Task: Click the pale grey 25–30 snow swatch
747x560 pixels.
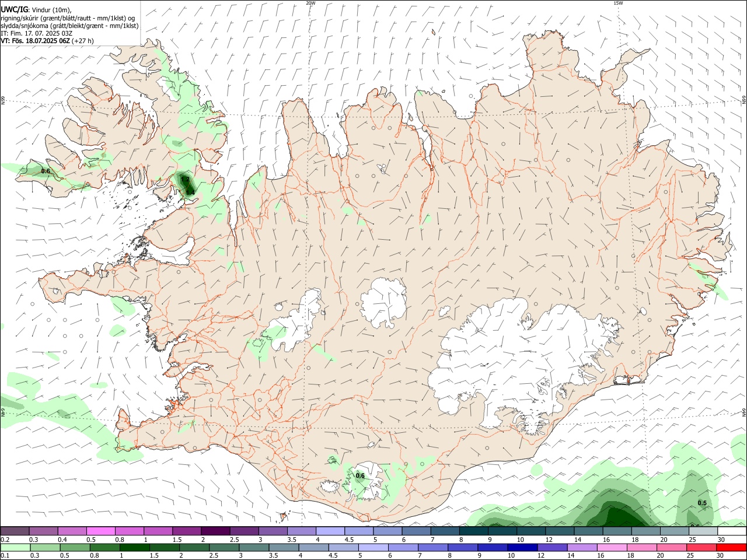Action: click(703, 531)
